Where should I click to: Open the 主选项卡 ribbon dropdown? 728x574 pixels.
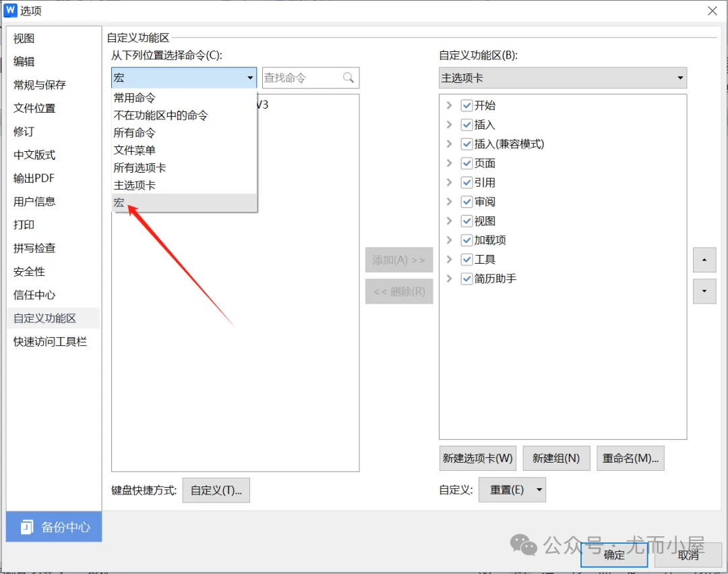pyautogui.click(x=563, y=78)
